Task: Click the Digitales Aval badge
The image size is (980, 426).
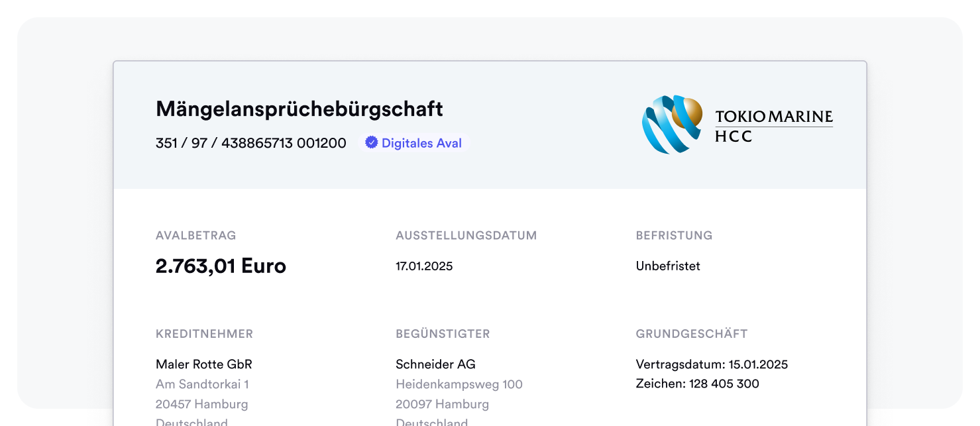Action: [415, 143]
